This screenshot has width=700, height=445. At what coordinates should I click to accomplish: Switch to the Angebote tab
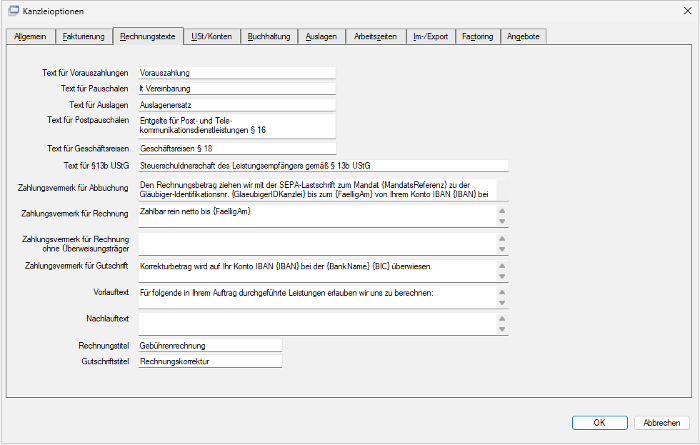tap(523, 37)
